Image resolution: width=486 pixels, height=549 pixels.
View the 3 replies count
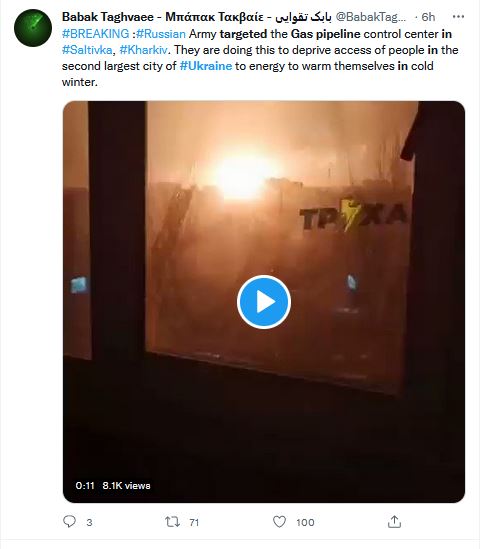89,522
